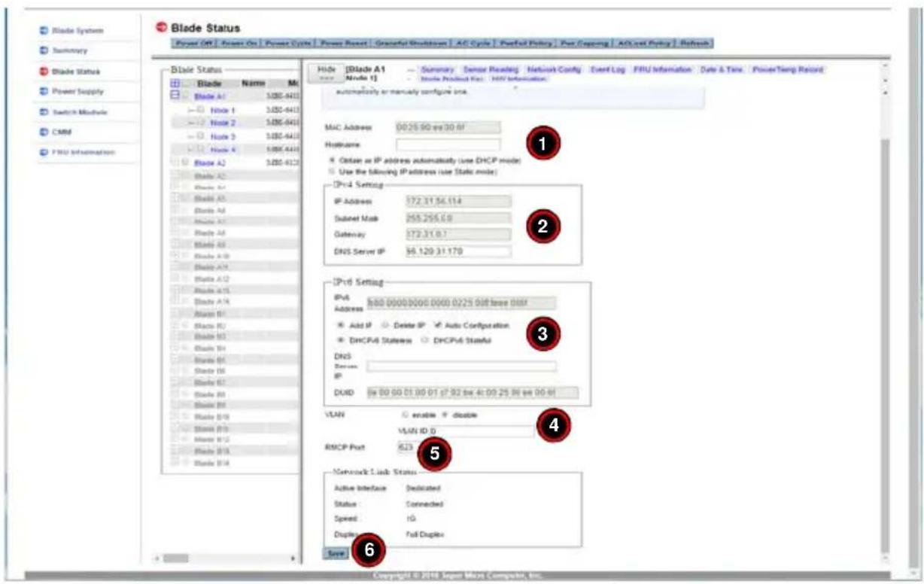Select obtain IP automatically (DHCP mode)

coord(333,160)
